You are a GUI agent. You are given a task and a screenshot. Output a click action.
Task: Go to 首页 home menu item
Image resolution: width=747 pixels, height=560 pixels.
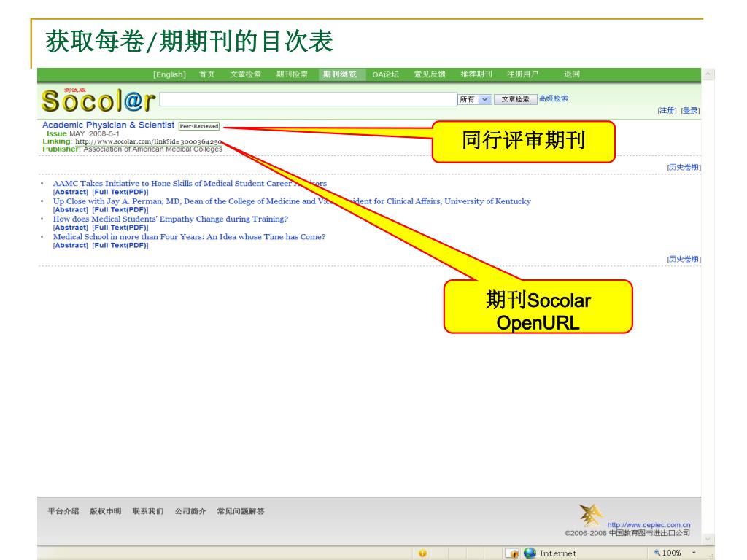206,74
